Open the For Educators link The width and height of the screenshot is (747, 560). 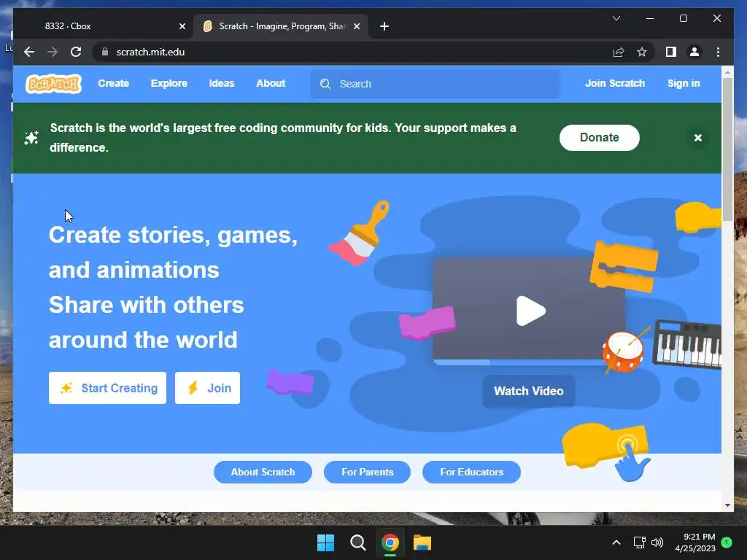click(x=472, y=472)
